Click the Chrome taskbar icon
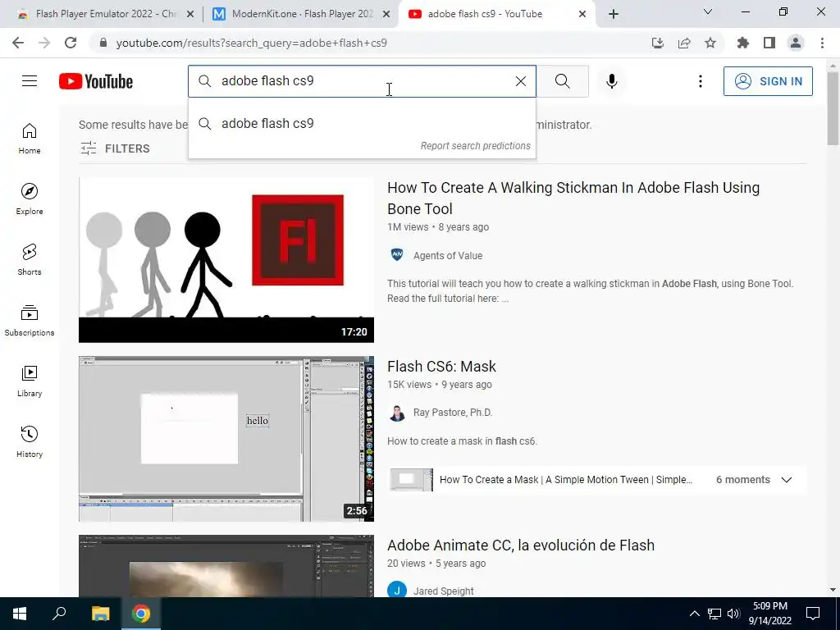Screen dimensions: 840x630 (141, 614)
